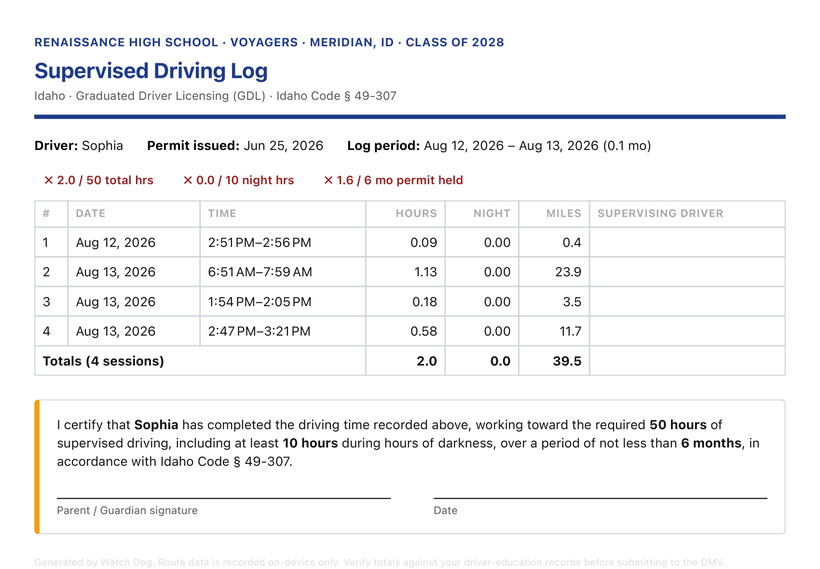Click the Date signature line
Viewport: 820px width, 569px height.
click(x=600, y=498)
